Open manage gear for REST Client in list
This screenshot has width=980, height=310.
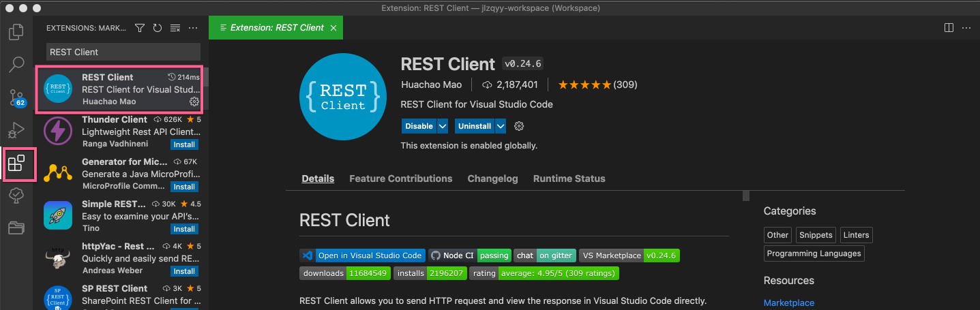point(194,102)
